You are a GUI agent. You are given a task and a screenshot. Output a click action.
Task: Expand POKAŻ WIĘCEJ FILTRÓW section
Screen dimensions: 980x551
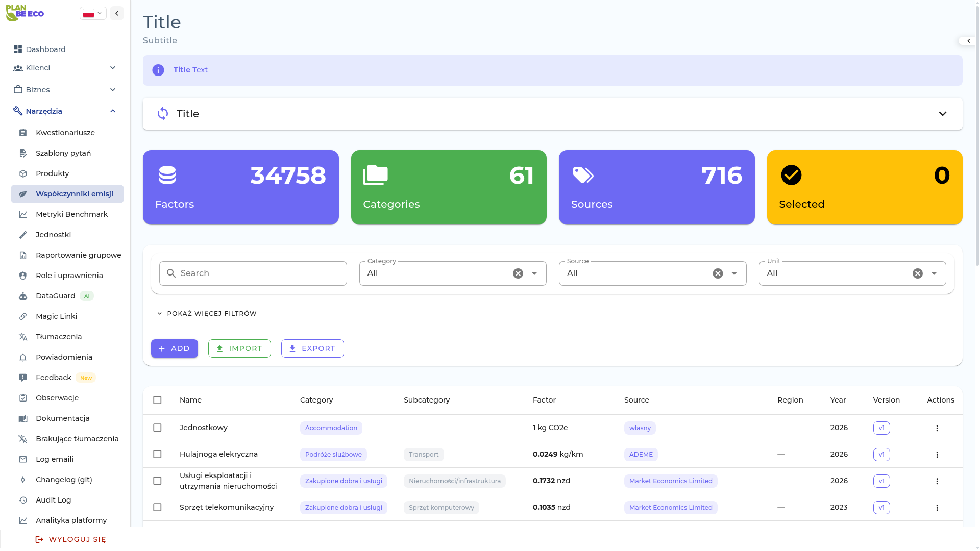(207, 313)
